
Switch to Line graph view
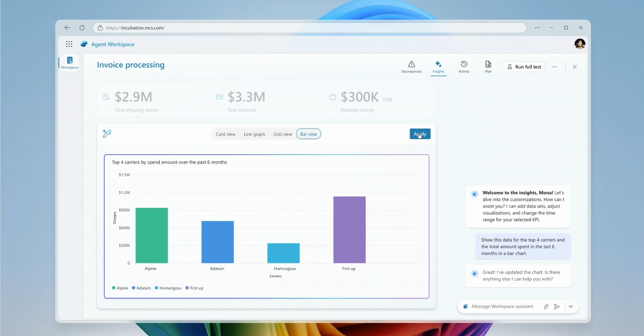pos(255,134)
